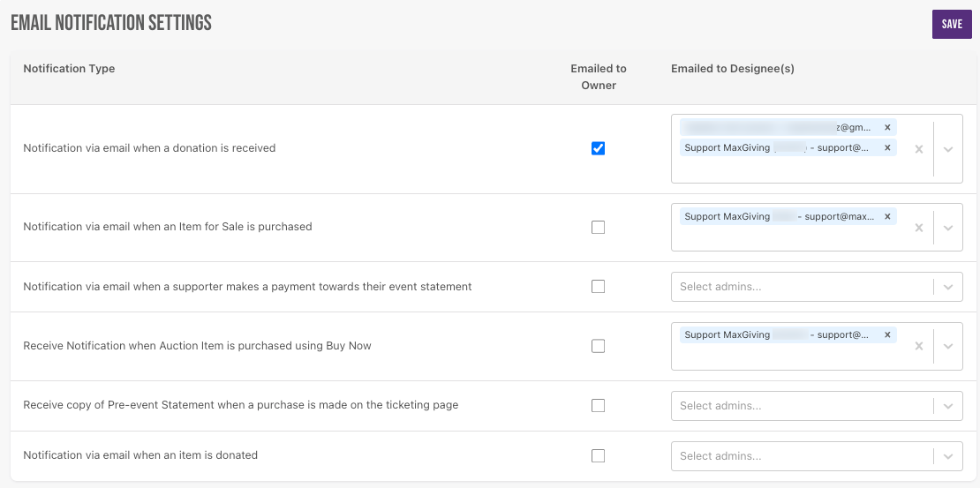Screen dimensions: 980x488
Task: Open dropdown arrow for item donated row
Action: pyautogui.click(x=948, y=456)
